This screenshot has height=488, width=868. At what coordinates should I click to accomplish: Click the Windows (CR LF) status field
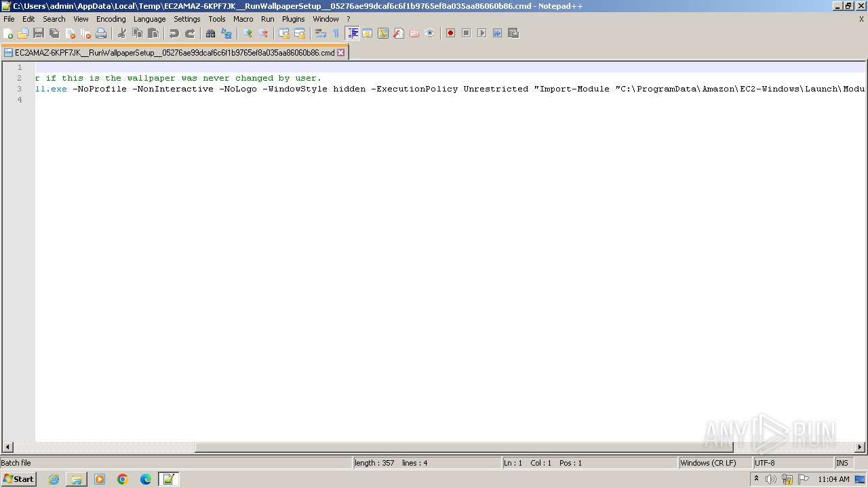click(715, 463)
